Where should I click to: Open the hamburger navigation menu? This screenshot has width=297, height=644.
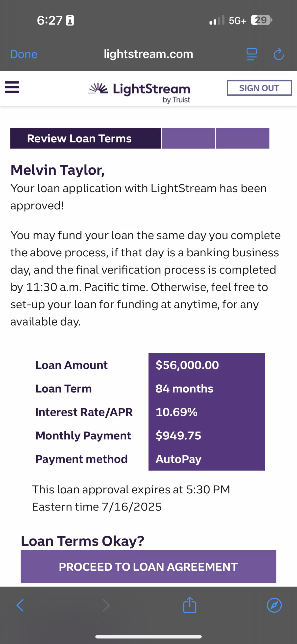coord(12,87)
